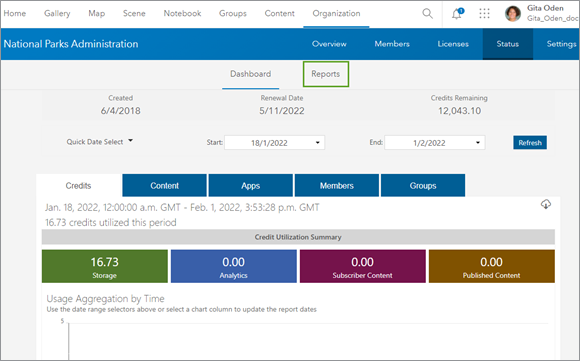
Task: Expand the Quick Date Select dropdown
Action: point(100,142)
